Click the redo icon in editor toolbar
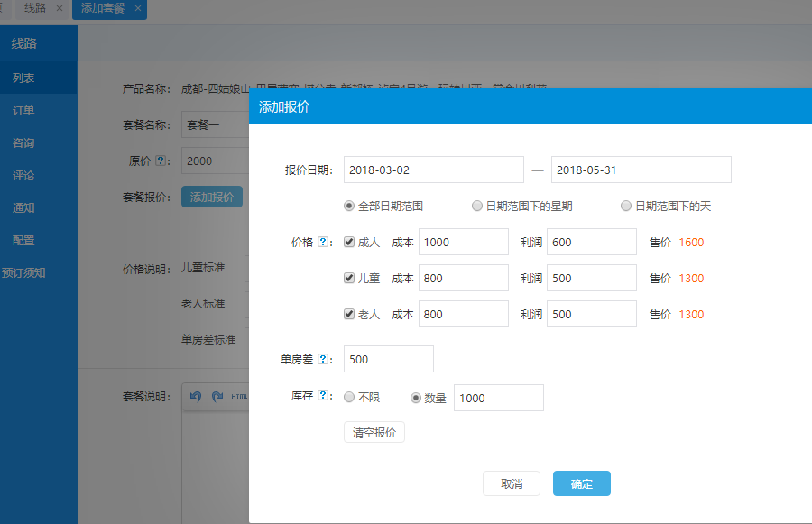The height and width of the screenshot is (524, 812). pyautogui.click(x=217, y=396)
